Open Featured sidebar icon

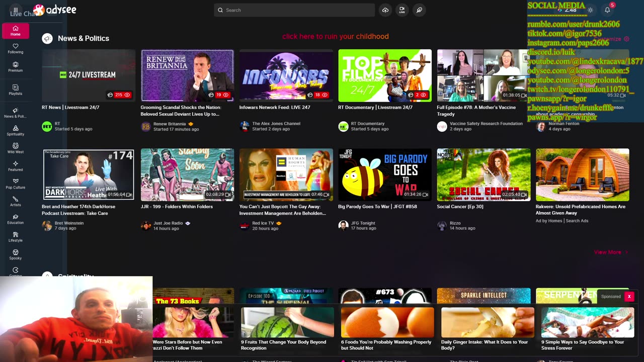click(16, 166)
